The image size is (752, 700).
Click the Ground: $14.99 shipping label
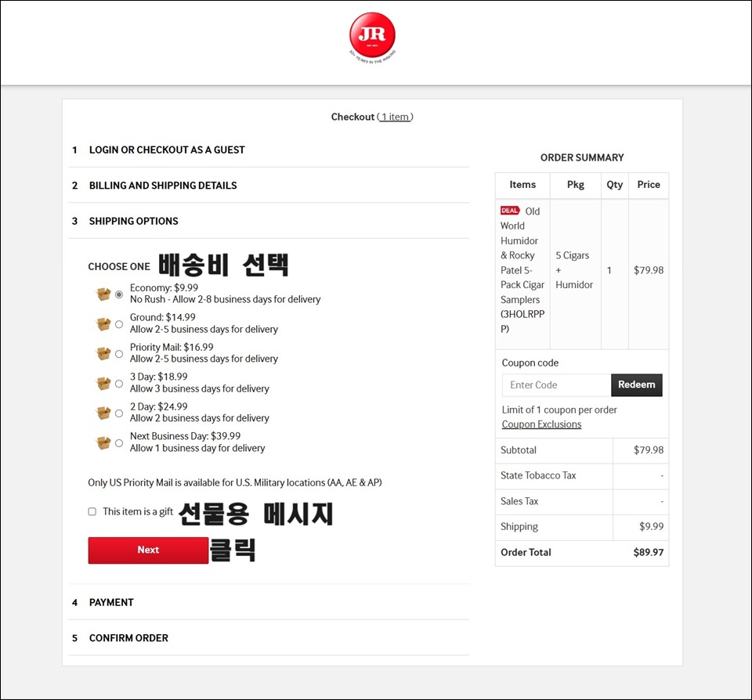pos(163,317)
